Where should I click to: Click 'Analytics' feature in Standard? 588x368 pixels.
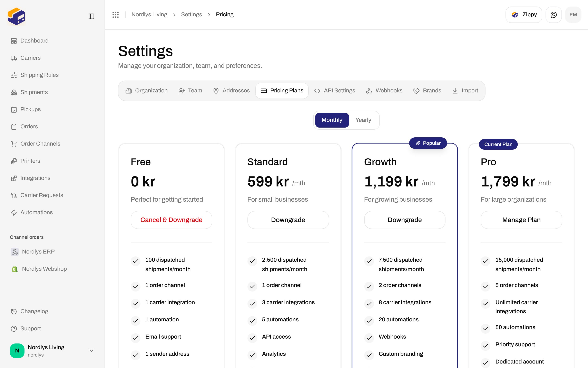click(x=274, y=354)
